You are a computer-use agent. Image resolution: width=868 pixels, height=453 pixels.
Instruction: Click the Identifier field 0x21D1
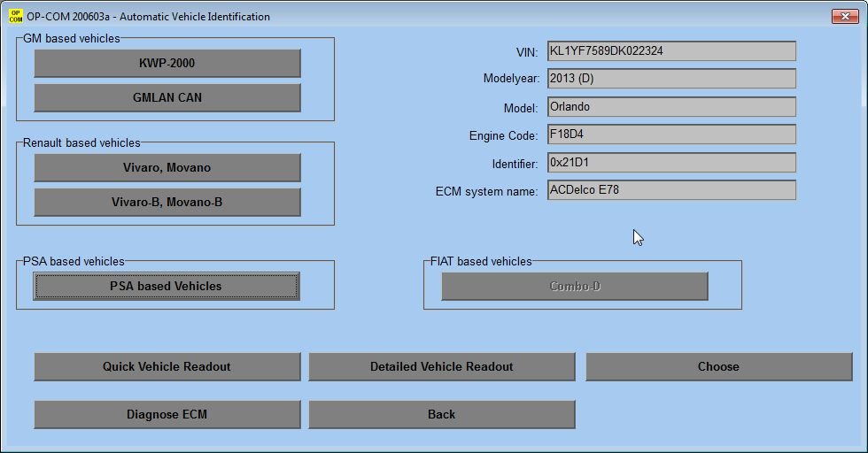click(x=671, y=163)
